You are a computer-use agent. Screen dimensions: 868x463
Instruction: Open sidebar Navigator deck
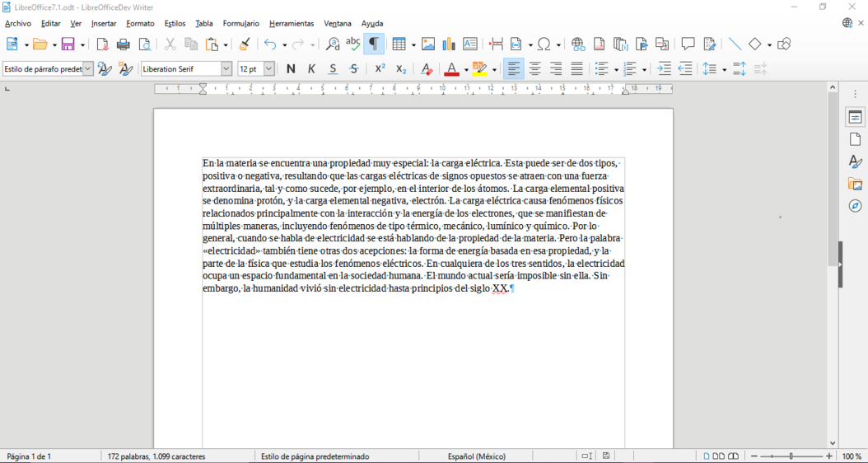tap(856, 206)
